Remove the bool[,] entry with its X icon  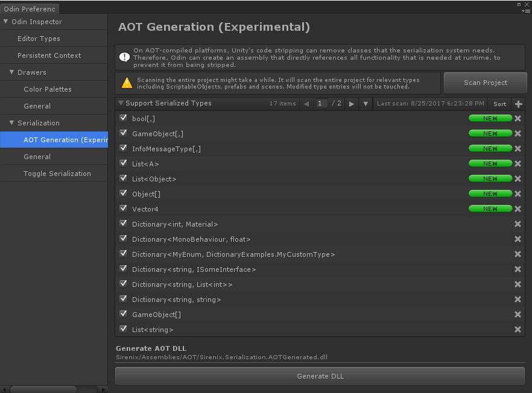click(518, 118)
